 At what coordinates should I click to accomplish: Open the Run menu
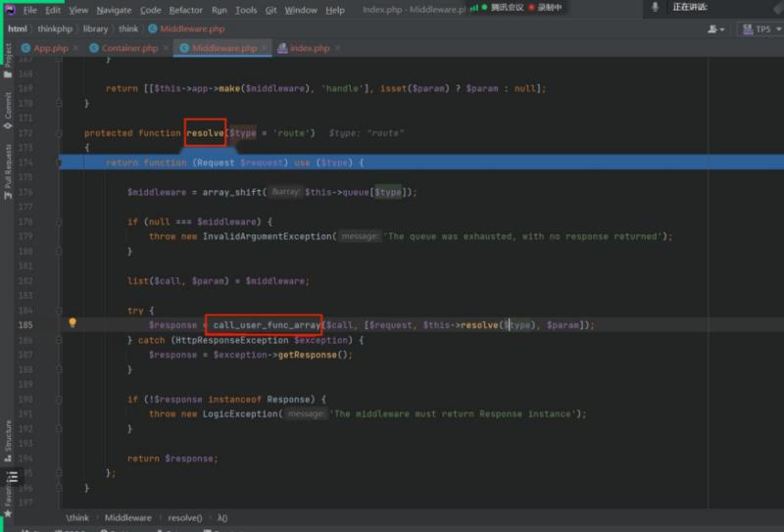[x=219, y=10]
